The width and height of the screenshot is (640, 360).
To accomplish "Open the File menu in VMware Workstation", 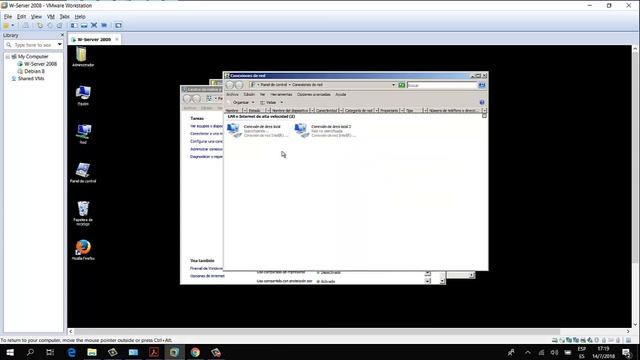I will point(8,17).
